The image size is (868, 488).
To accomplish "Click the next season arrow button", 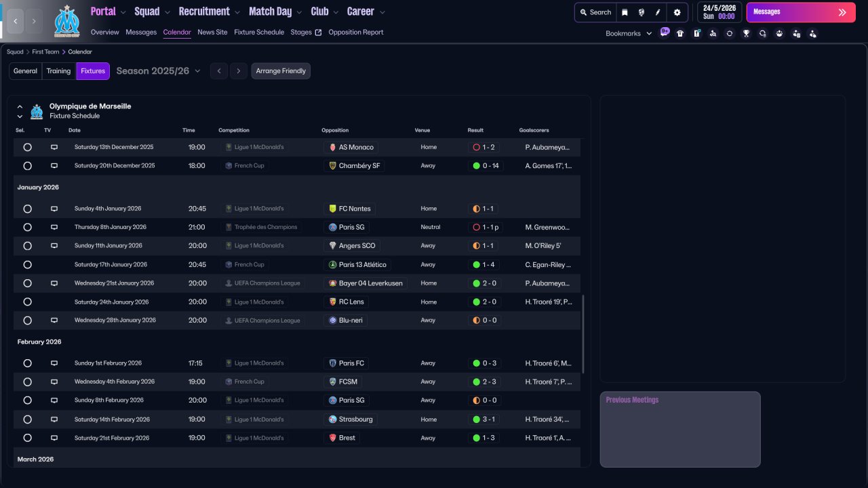I will (238, 71).
